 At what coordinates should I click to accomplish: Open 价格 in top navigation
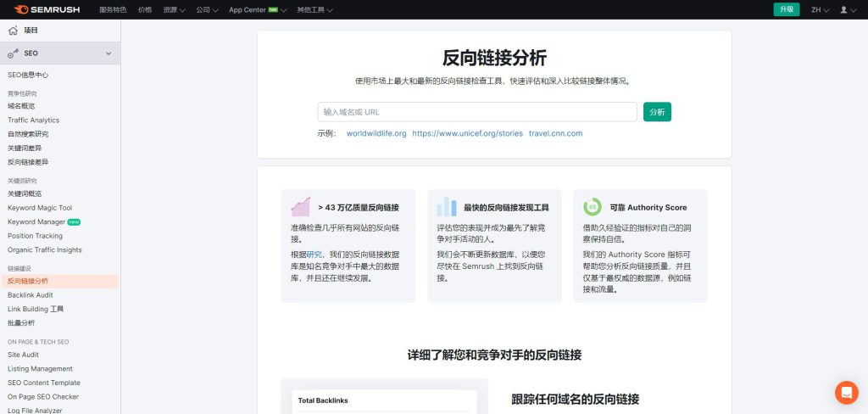coord(144,9)
